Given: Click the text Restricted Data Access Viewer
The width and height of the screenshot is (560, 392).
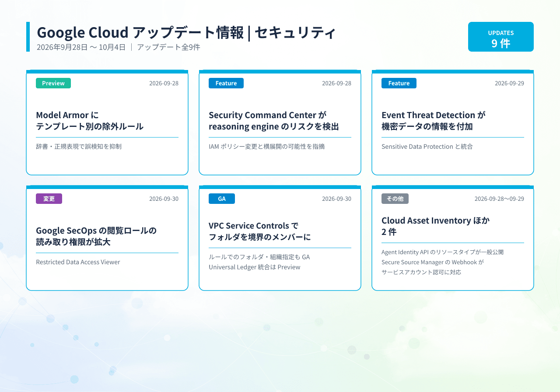Looking at the screenshot, I should pyautogui.click(x=78, y=262).
